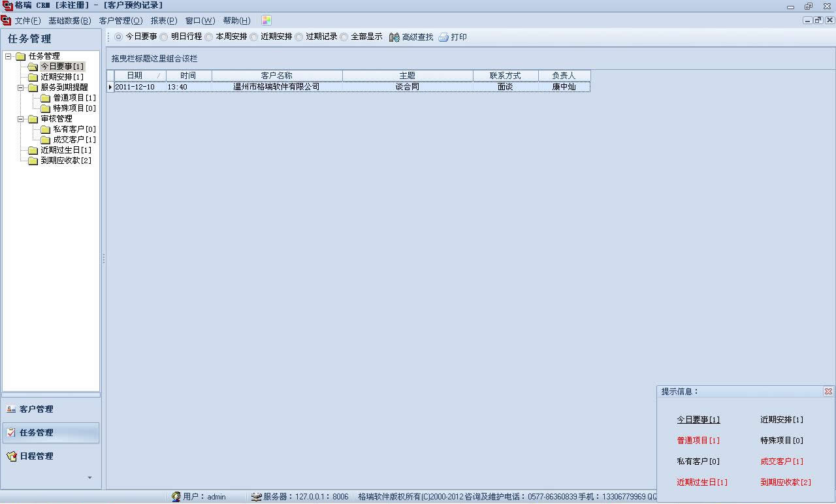836x504 pixels.
Task: Select the 明日行程 radio button
Action: [164, 37]
